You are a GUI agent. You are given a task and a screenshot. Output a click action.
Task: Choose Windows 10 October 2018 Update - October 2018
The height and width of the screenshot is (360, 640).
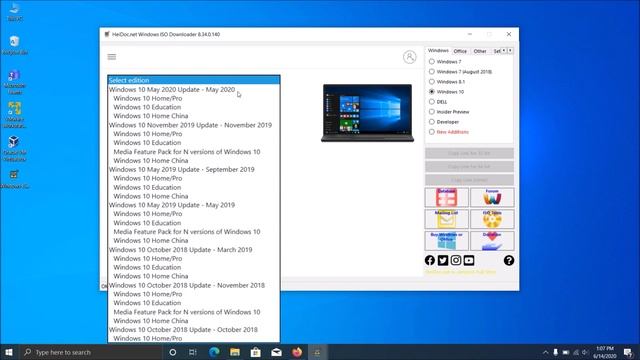click(194, 329)
